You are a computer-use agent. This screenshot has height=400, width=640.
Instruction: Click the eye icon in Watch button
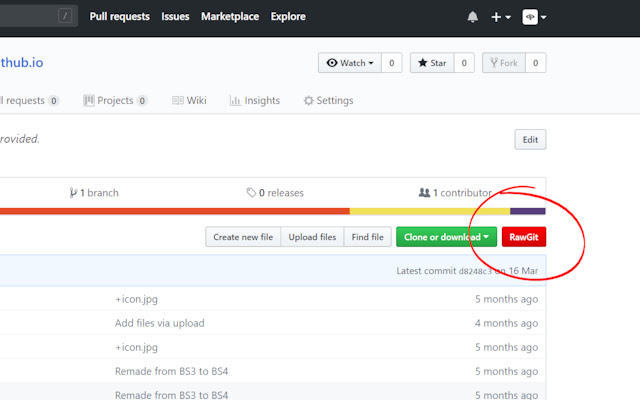click(332, 63)
